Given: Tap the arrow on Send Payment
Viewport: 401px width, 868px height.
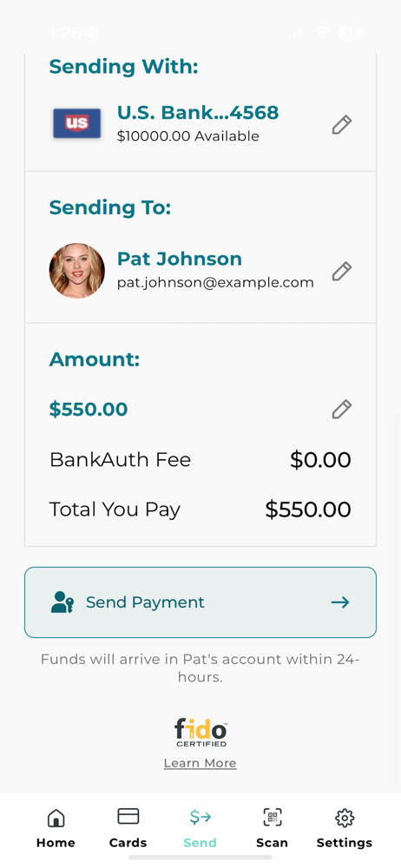Looking at the screenshot, I should pyautogui.click(x=340, y=602).
